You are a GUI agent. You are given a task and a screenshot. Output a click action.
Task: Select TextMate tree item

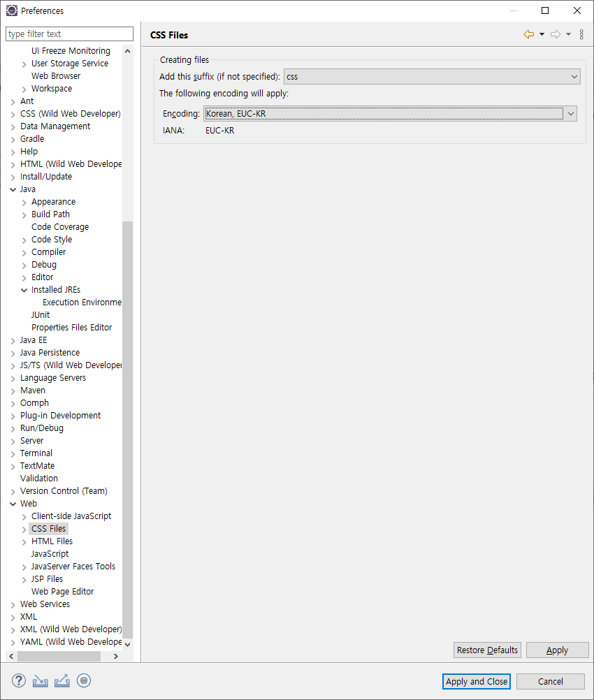click(x=37, y=466)
